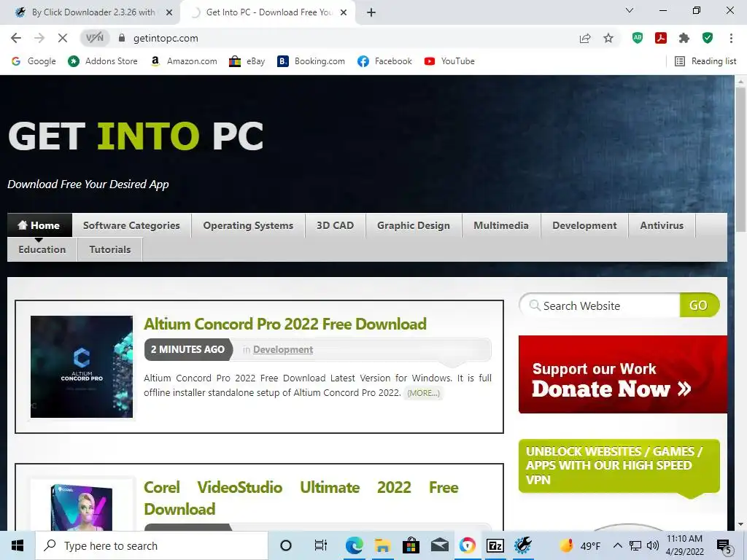Viewport: 747px width, 560px height.
Task: Close the By Click Downloader tab
Action: tap(169, 12)
